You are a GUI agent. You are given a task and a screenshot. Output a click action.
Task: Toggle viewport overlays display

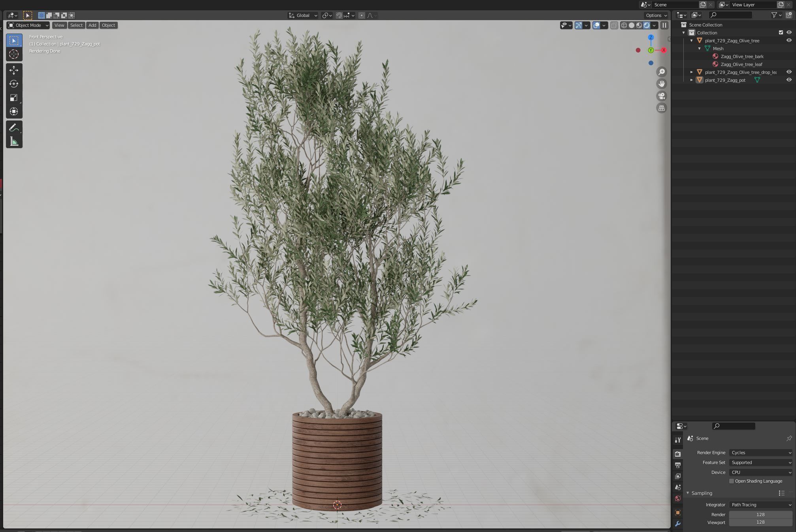coord(596,25)
